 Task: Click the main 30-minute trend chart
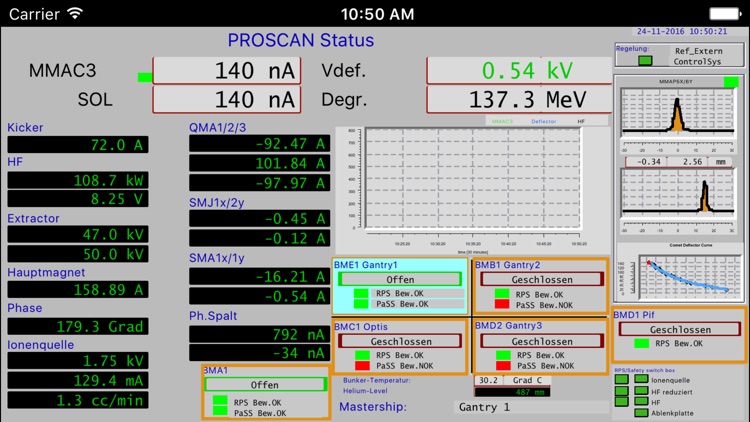(x=473, y=179)
